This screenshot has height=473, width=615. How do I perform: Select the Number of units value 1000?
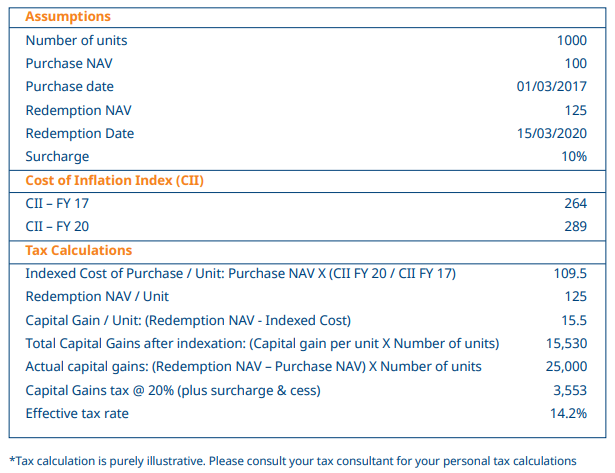[572, 41]
